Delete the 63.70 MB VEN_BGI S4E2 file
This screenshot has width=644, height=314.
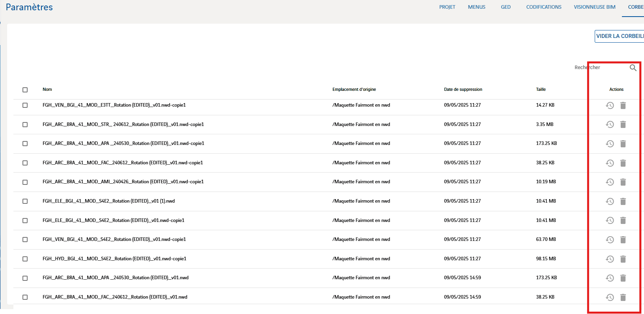[x=623, y=240]
